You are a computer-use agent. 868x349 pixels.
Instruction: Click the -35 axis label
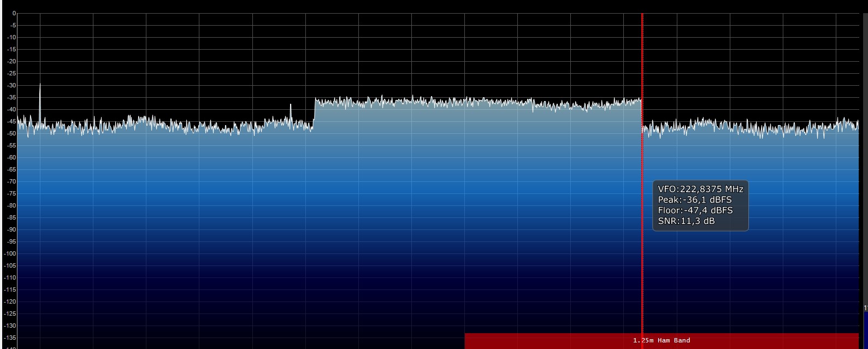11,98
